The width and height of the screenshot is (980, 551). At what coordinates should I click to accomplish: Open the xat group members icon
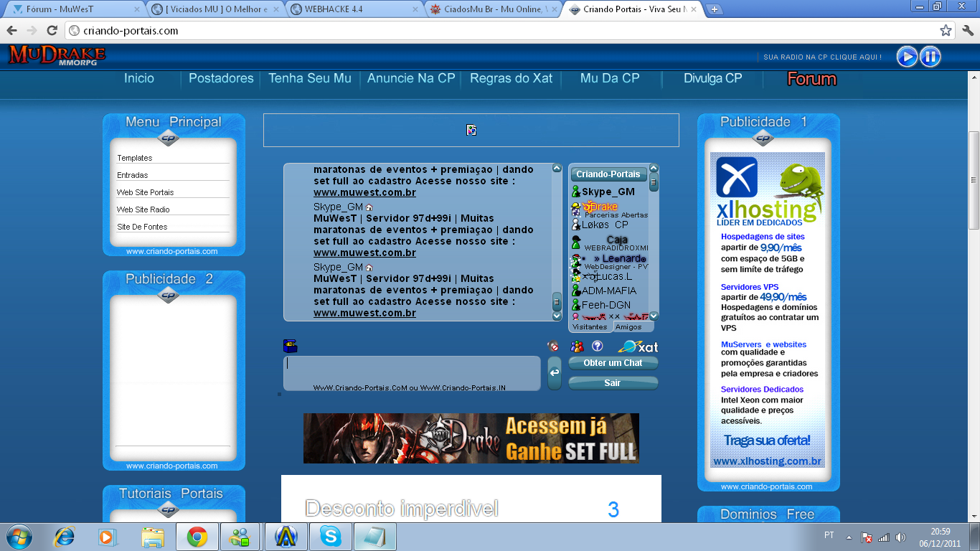coord(577,347)
